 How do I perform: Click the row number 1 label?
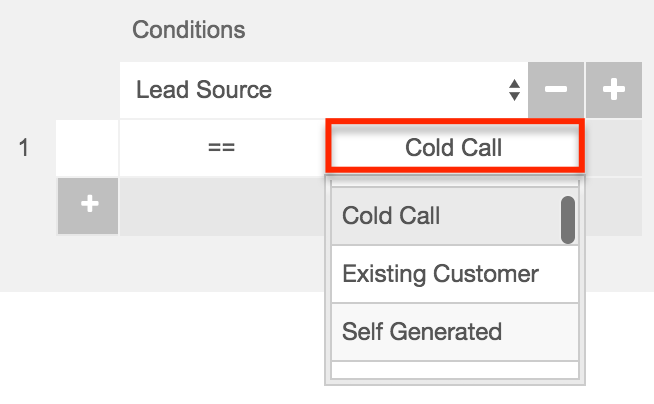[25, 148]
